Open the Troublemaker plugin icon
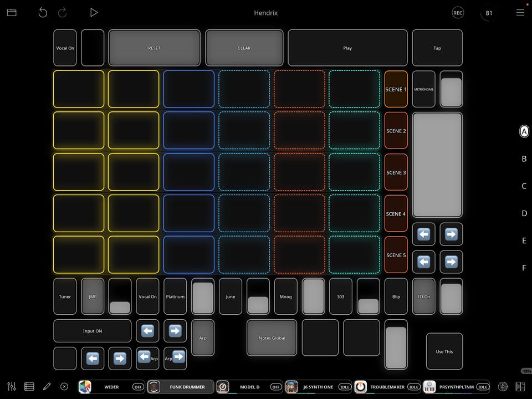This screenshot has height=399, width=532. [360, 387]
